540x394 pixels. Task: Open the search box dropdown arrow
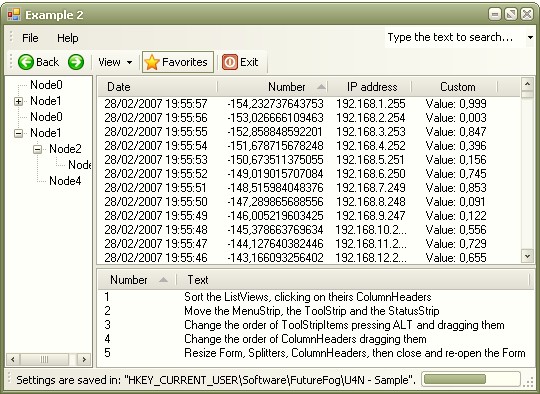(530, 37)
